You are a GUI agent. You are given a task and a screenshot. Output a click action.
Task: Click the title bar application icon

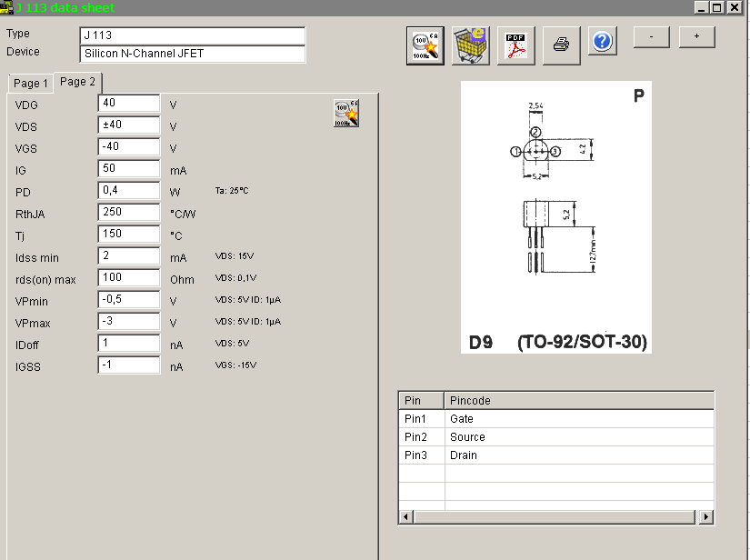6,7
